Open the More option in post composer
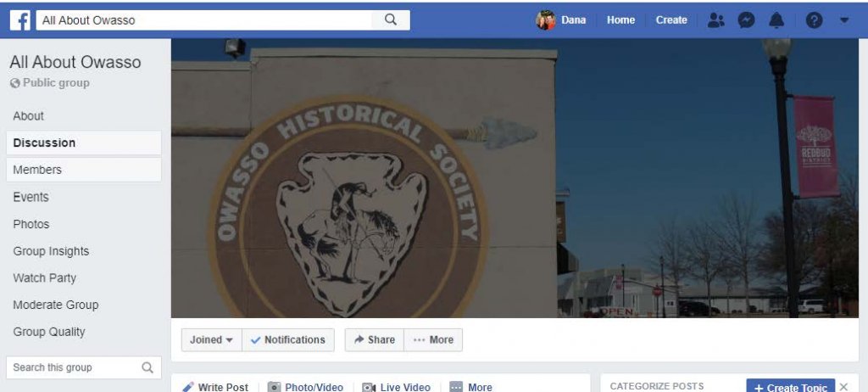This screenshot has width=868, height=392. [471, 386]
